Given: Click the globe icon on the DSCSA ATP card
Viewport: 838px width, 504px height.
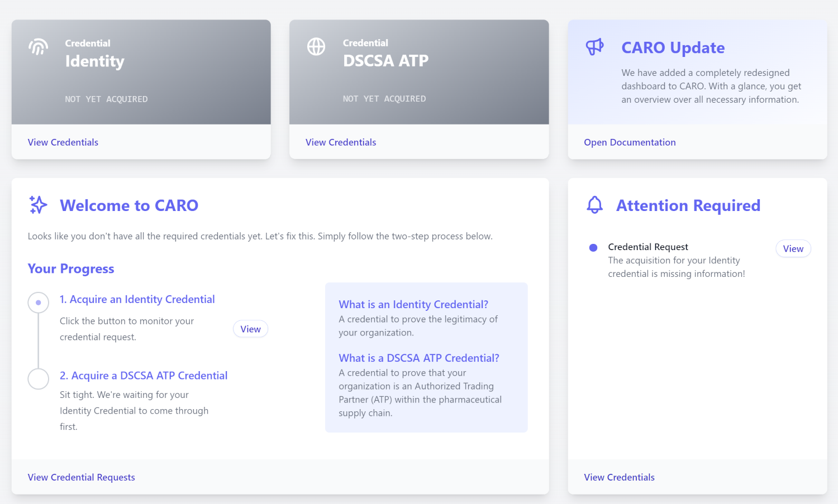Looking at the screenshot, I should (316, 47).
